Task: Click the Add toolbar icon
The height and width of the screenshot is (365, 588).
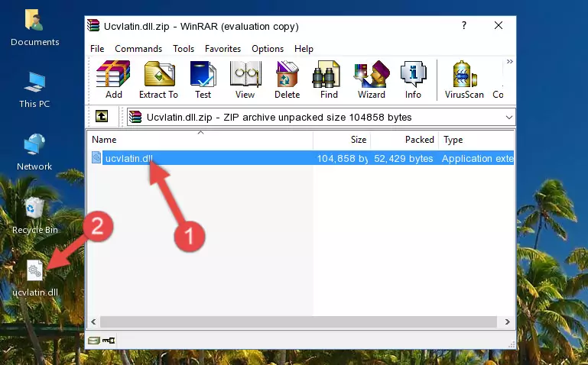Action: (113, 79)
